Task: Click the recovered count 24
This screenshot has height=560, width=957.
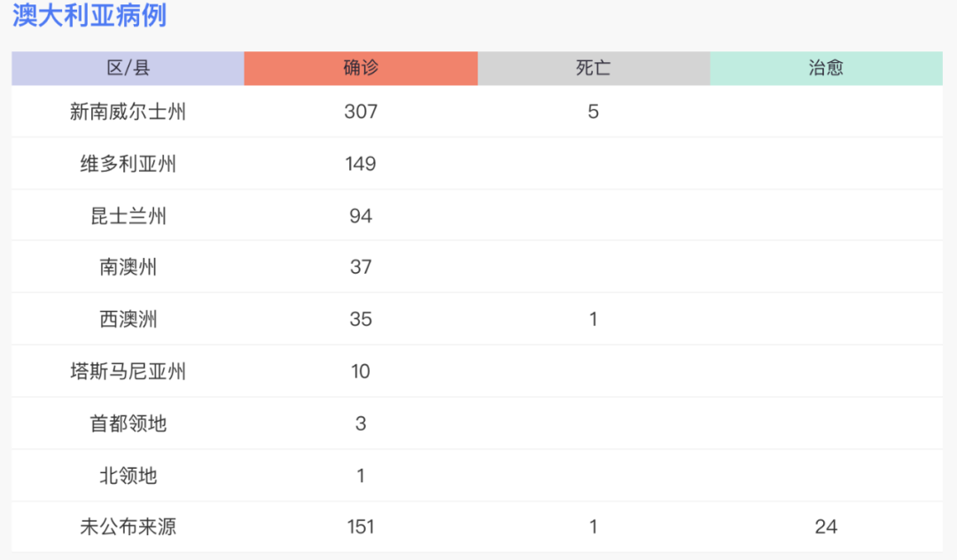Action: tap(826, 527)
